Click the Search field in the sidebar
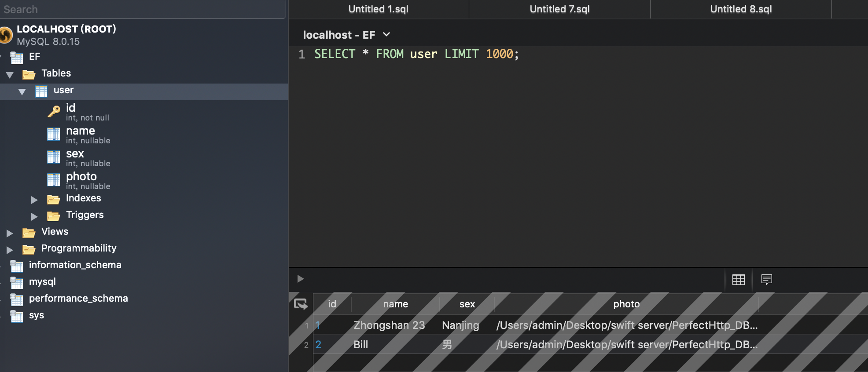Image resolution: width=868 pixels, height=372 pixels. click(141, 9)
